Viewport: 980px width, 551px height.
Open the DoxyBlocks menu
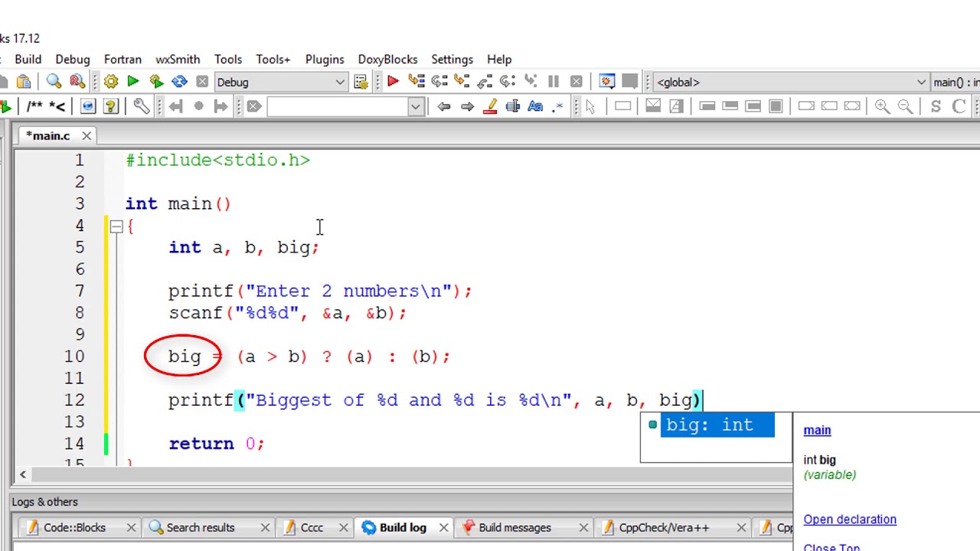(387, 59)
